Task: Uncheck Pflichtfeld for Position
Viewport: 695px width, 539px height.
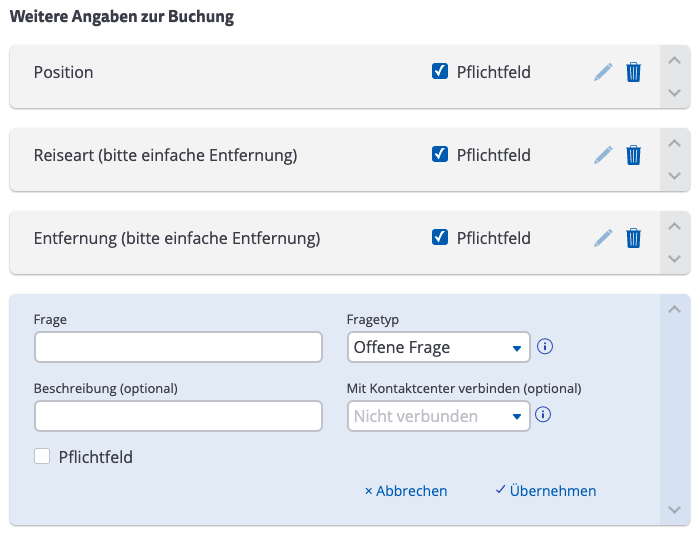Action: [440, 72]
